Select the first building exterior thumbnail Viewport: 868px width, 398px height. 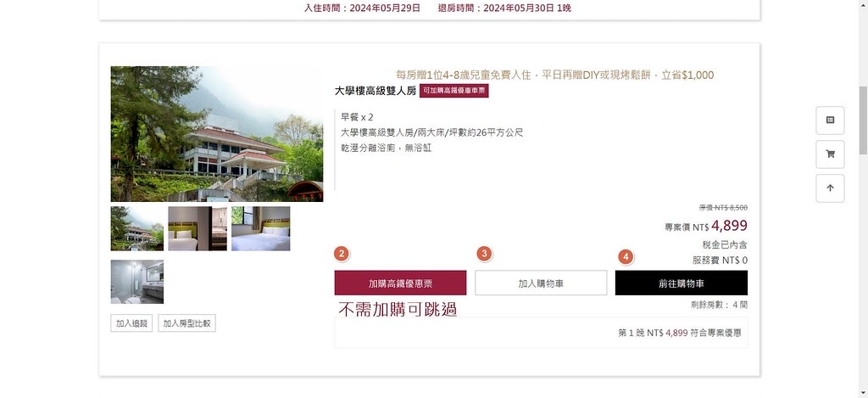point(136,228)
